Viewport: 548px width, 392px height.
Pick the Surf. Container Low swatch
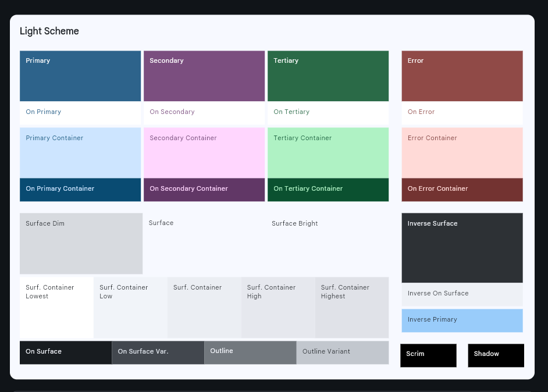tap(130, 308)
